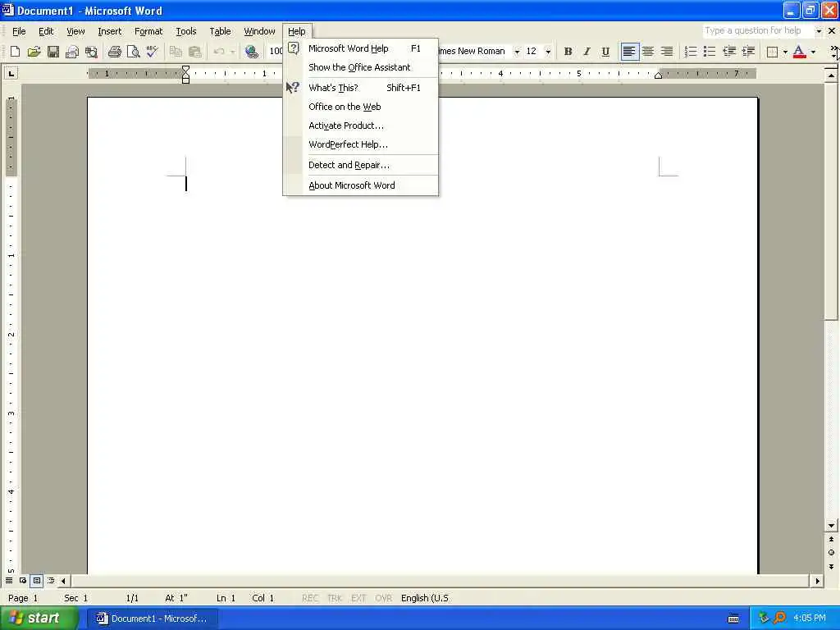840x630 pixels.
Task: Apply bulleted list formatting
Action: point(710,52)
